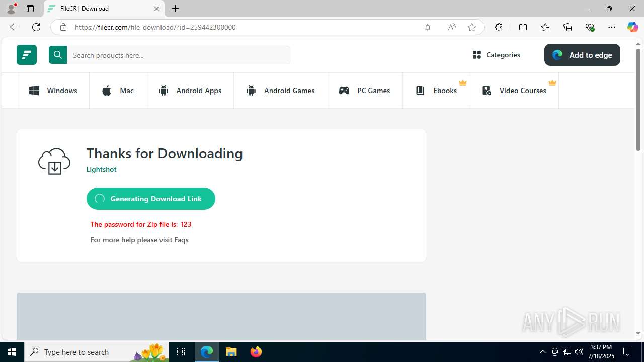The height and width of the screenshot is (362, 644).
Task: Open the browser profile icon
Action: pos(11,9)
